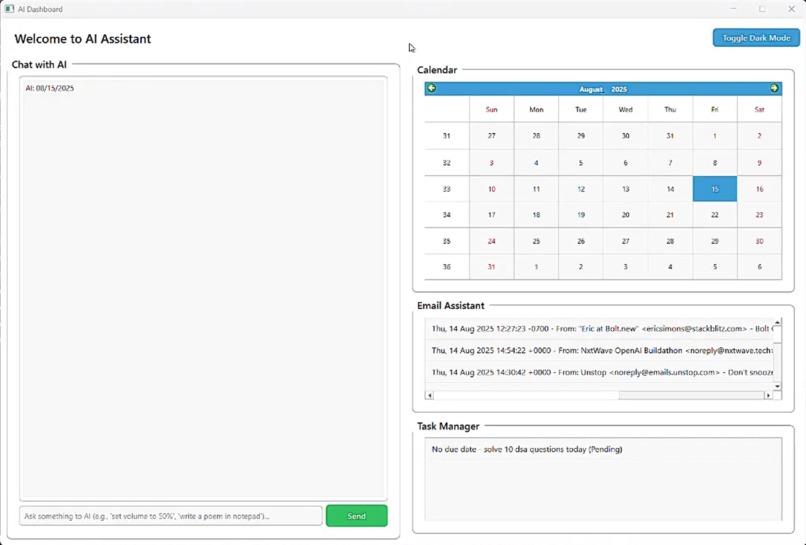Viewport: 806px width, 545px height.
Task: Close the AI Dashboard window
Action: (792, 9)
